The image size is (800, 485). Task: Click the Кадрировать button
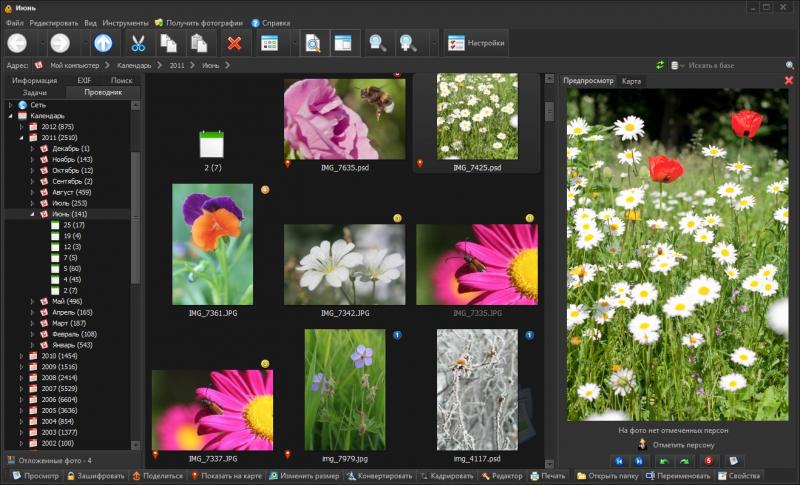click(446, 476)
